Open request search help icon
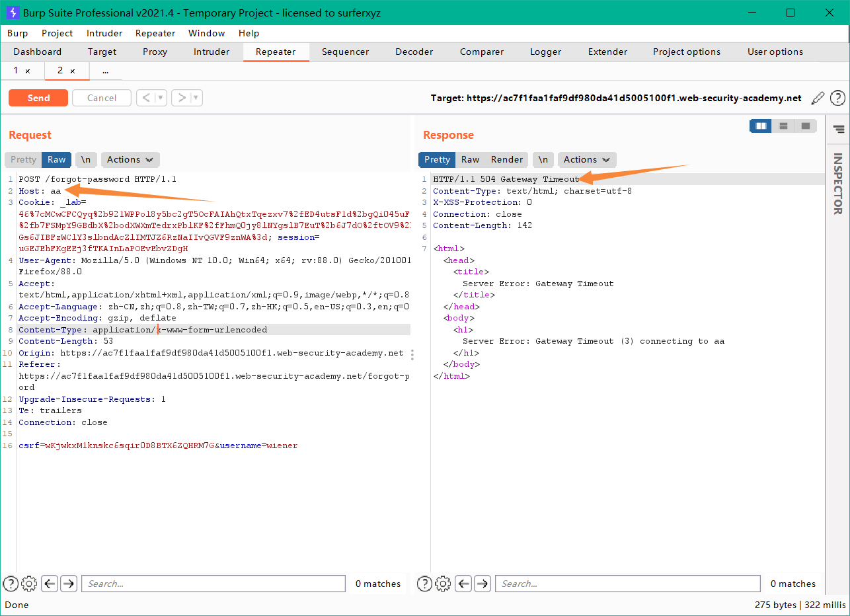This screenshot has height=616, width=850. click(11, 584)
